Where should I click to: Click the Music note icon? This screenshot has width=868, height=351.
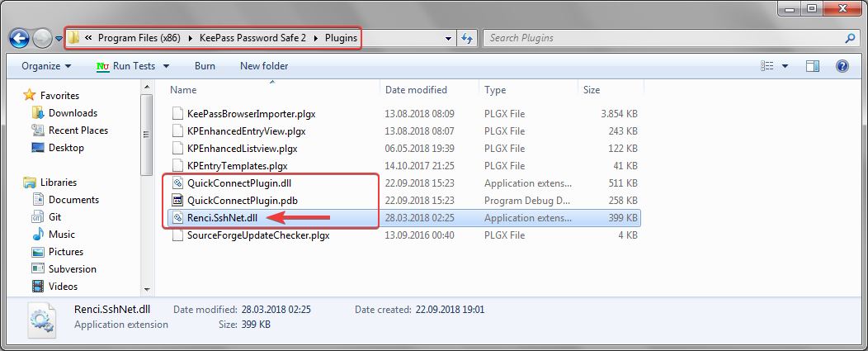click(38, 235)
